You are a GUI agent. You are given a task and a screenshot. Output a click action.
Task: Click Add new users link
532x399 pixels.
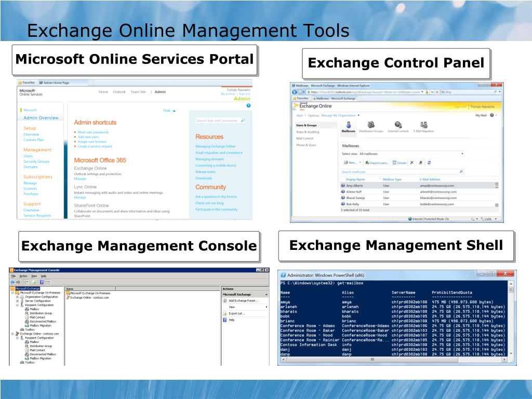pyautogui.click(x=88, y=137)
